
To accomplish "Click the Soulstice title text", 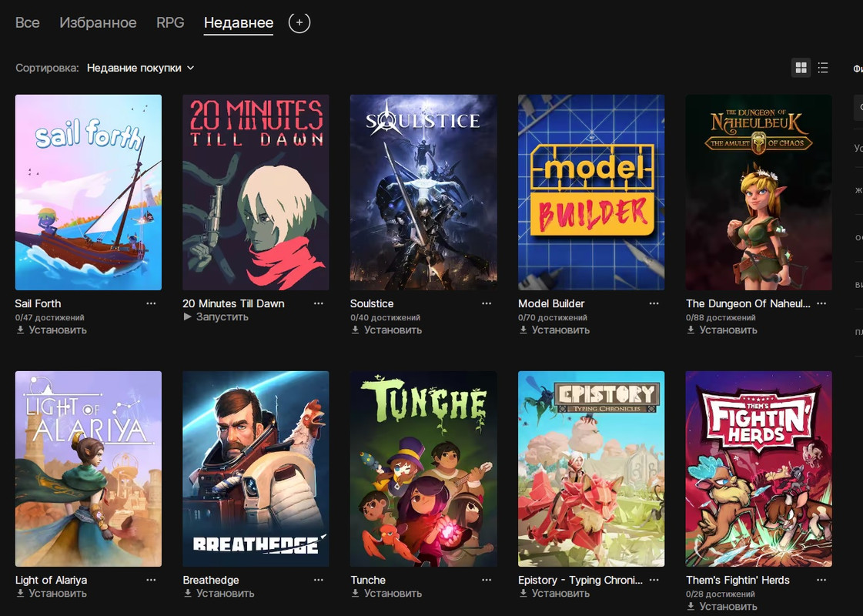I will [x=372, y=303].
